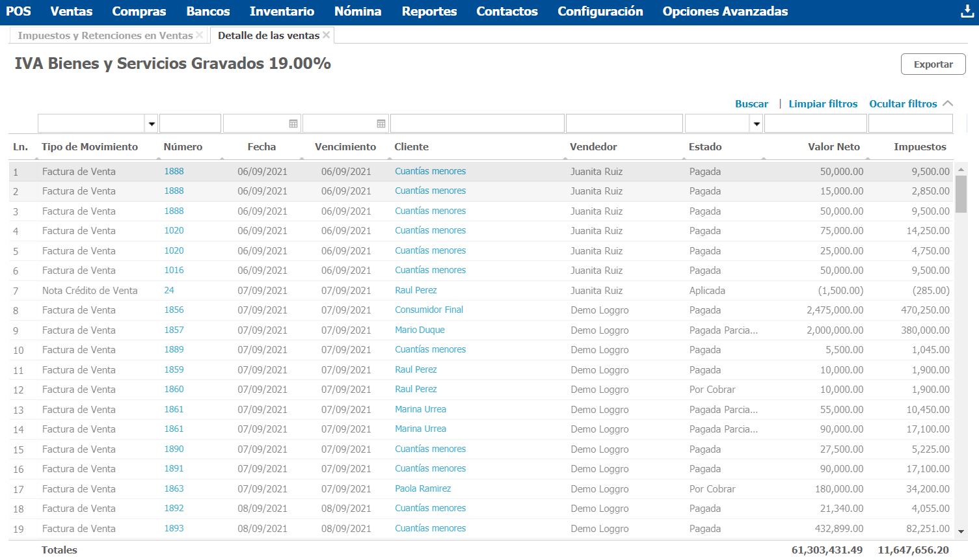The image size is (979, 560).
Task: Close Impuestos y Retenciones en Ventas tab
Action: coord(200,35)
